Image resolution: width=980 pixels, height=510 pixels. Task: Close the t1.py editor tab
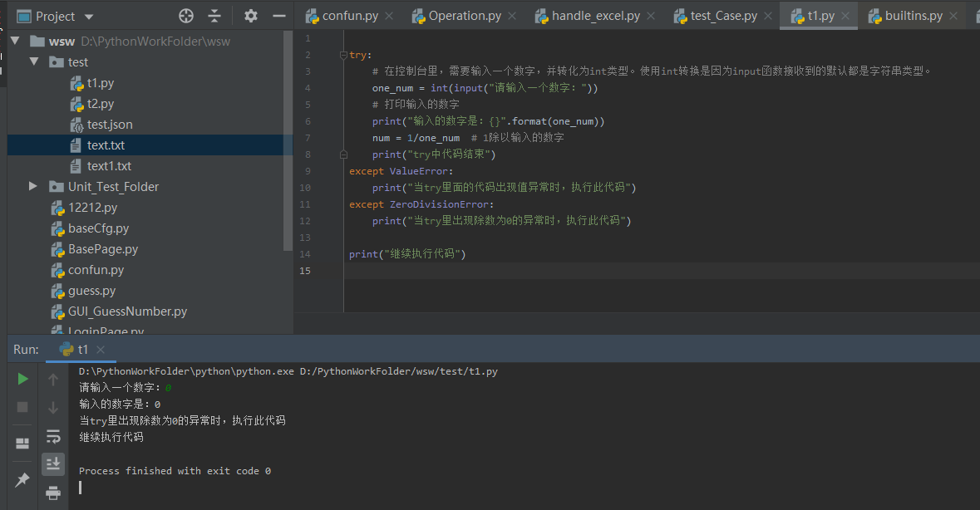pos(845,17)
